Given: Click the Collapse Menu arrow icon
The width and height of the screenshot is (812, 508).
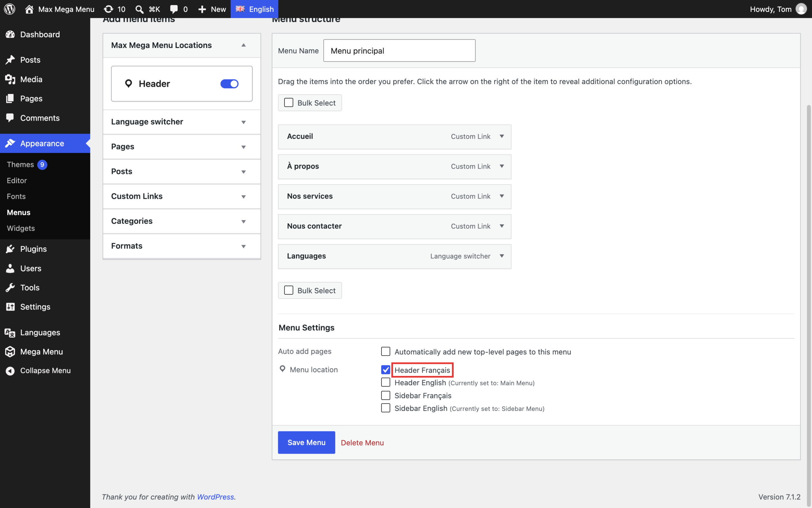Looking at the screenshot, I should pyautogui.click(x=10, y=371).
